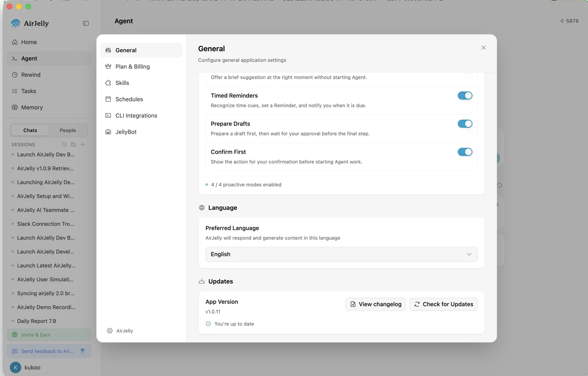Switch to the People tab
Viewport: 588px width, 376px height.
point(68,130)
